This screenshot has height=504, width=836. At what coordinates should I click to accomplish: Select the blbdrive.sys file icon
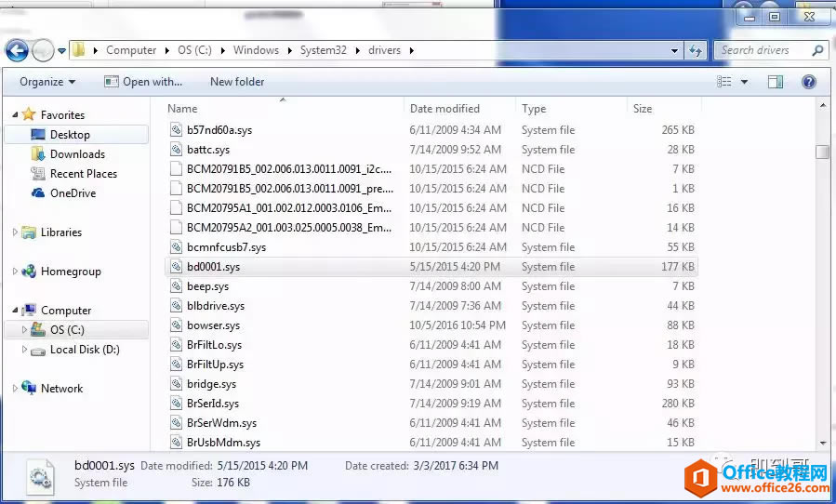(x=177, y=306)
